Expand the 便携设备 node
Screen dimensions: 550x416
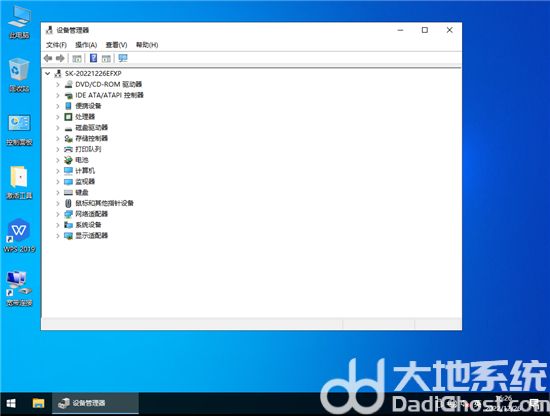[x=58, y=106]
